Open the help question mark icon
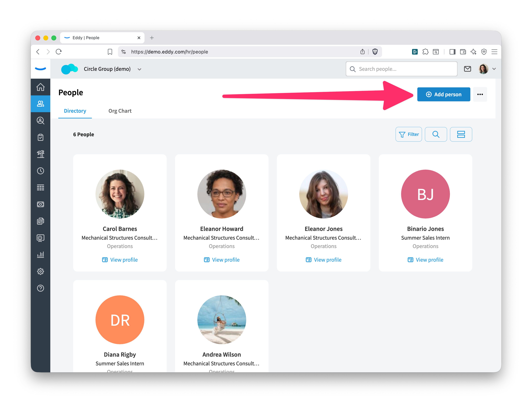The image size is (532, 403). tap(40, 288)
